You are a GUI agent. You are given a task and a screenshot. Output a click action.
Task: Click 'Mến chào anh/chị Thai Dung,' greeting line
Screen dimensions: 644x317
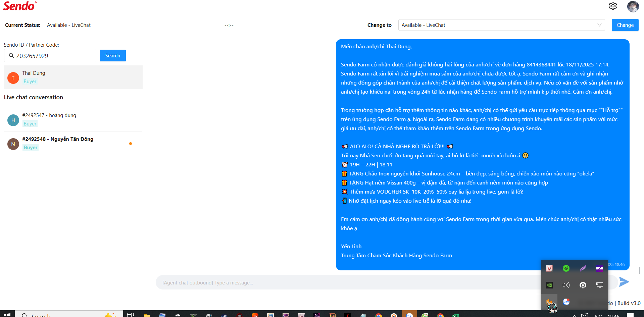(376, 47)
